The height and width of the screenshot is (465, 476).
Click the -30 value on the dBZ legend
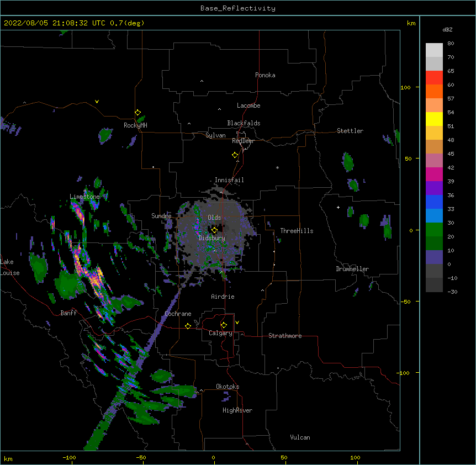point(452,292)
